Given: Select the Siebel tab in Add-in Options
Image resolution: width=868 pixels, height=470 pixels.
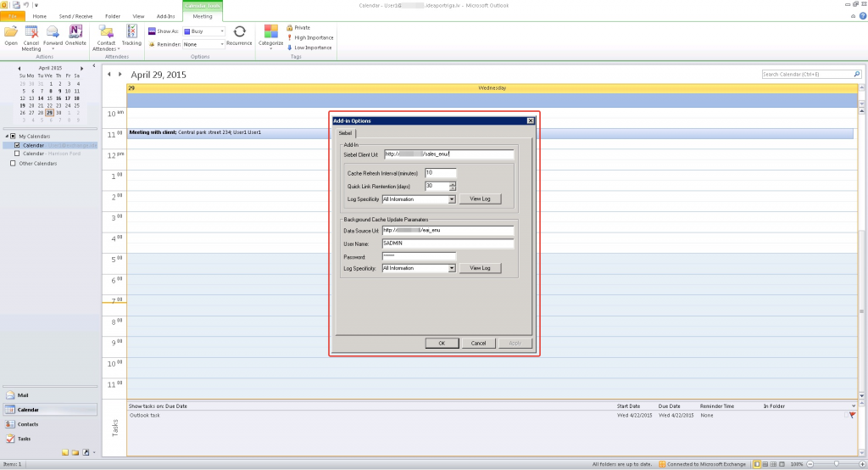Looking at the screenshot, I should pyautogui.click(x=346, y=133).
